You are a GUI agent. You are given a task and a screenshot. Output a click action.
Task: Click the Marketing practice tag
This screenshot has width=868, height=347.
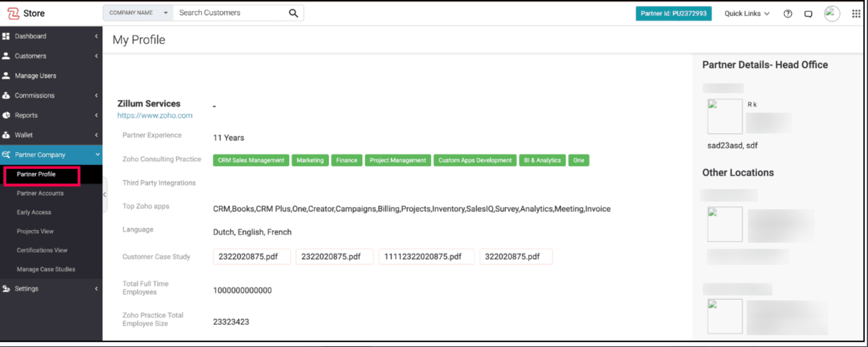click(310, 160)
